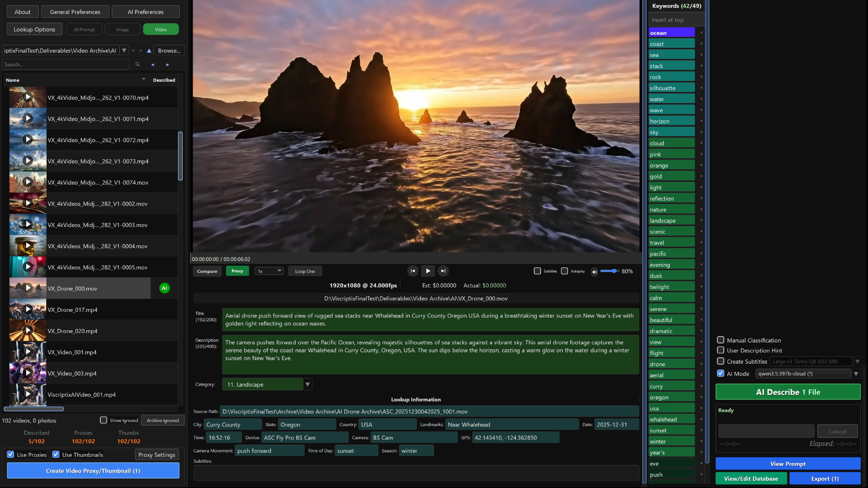This screenshot has height=488, width=868.
Task: Jump to end with the skip-forward control
Action: 443,271
